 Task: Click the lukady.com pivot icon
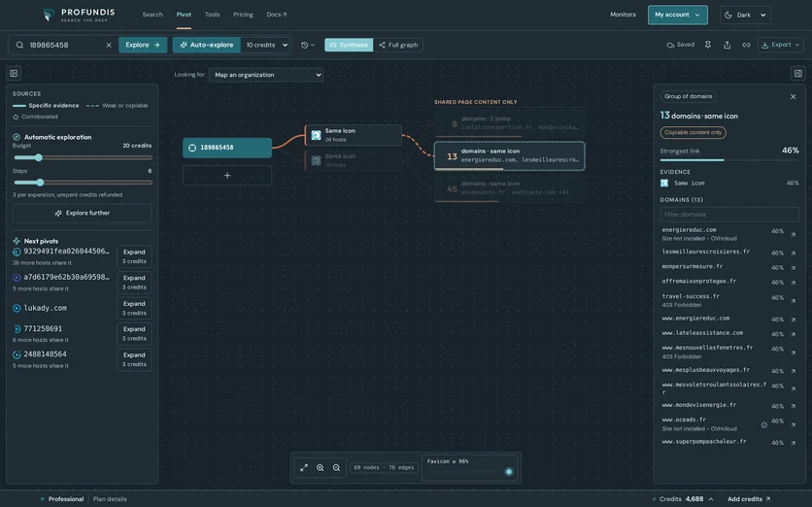tap(17, 308)
